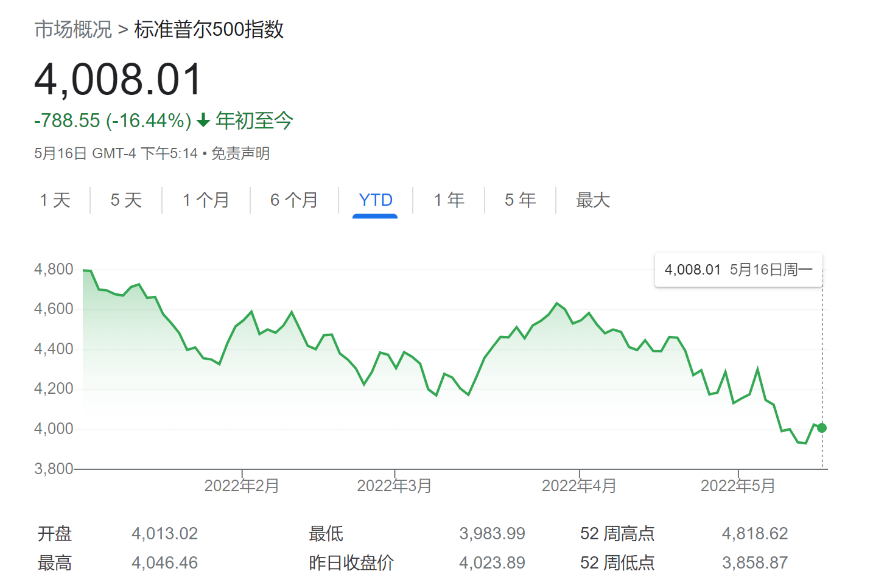Select the 最大 range tab

click(x=593, y=200)
